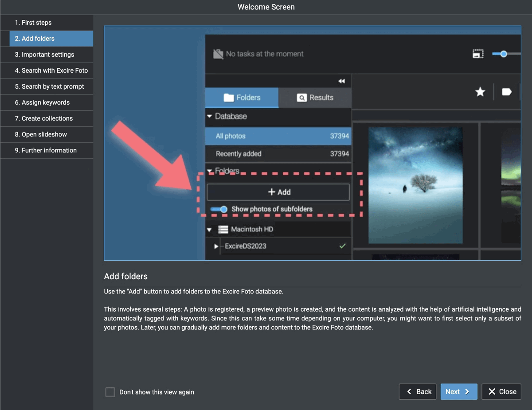Click the 'Welcome Screen' title text
This screenshot has height=410, width=532.
(x=266, y=7)
